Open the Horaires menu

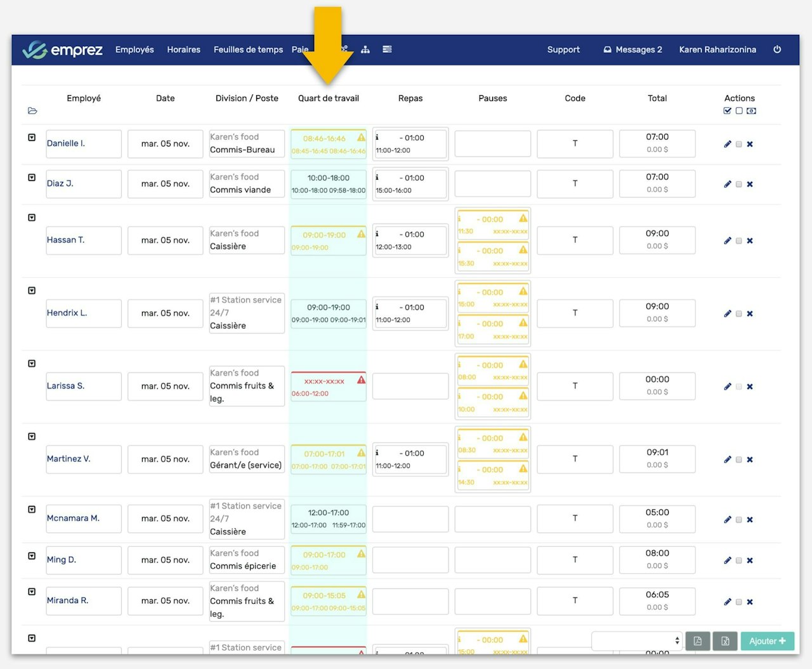click(x=184, y=49)
